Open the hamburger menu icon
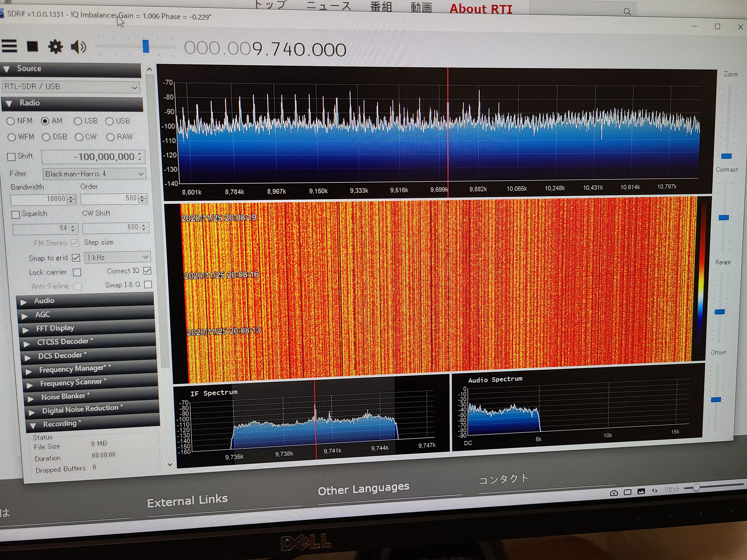747x560 pixels. click(9, 46)
